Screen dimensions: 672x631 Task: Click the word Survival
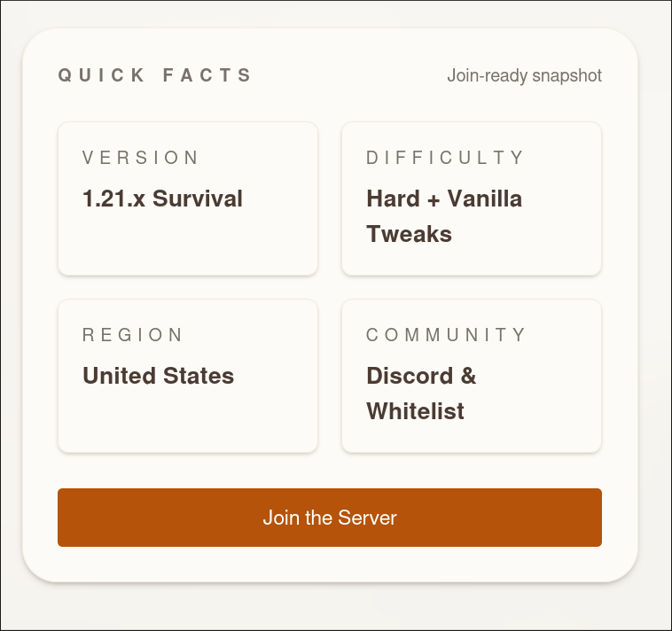(198, 199)
